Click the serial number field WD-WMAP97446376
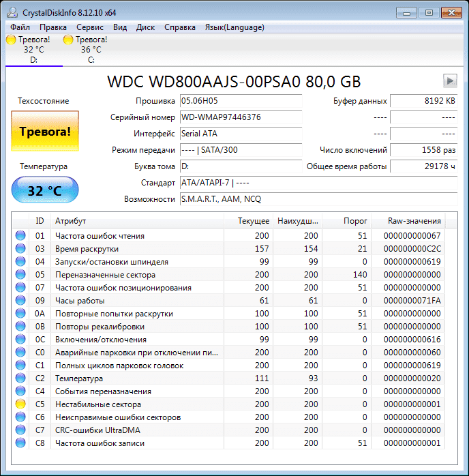469x476 pixels. (241, 117)
